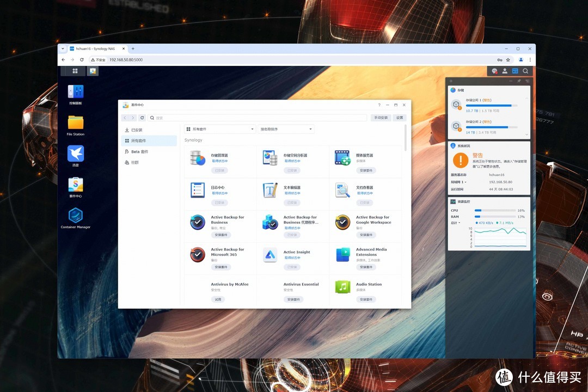This screenshot has height=392, width=588.
Task: Expand the 局域网 1 selector in system status
Action: pos(458,182)
